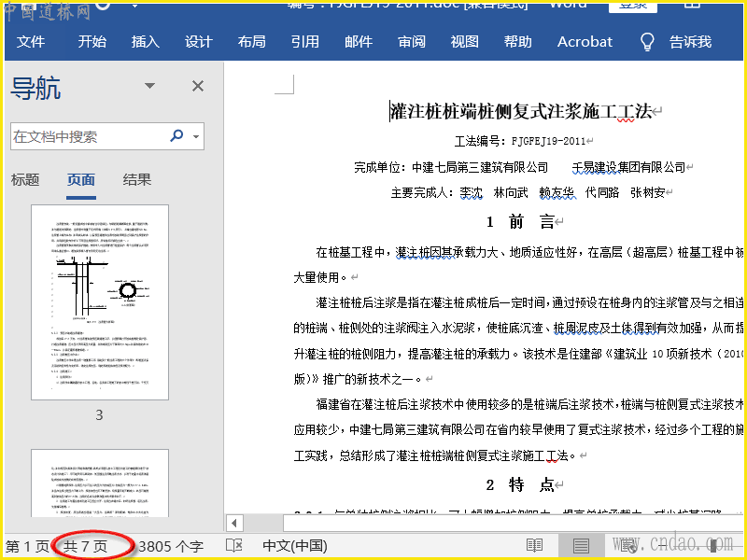Click the text 工法编号: FJGFEJ19-2011

click(x=520, y=141)
